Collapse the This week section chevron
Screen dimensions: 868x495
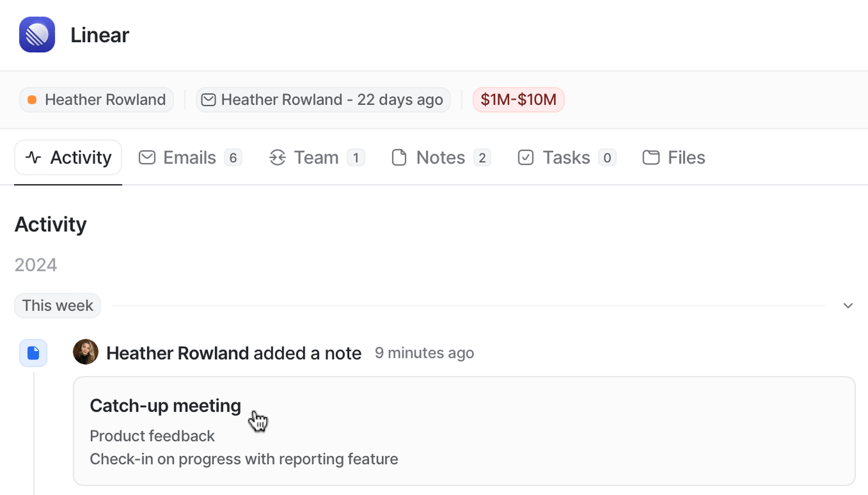tap(848, 306)
